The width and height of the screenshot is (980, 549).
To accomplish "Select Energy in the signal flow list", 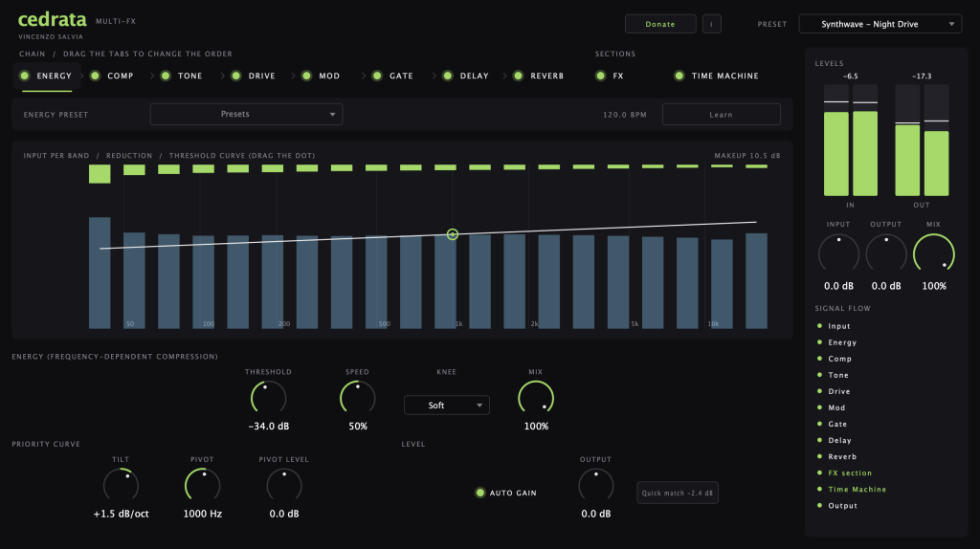I will tap(842, 342).
